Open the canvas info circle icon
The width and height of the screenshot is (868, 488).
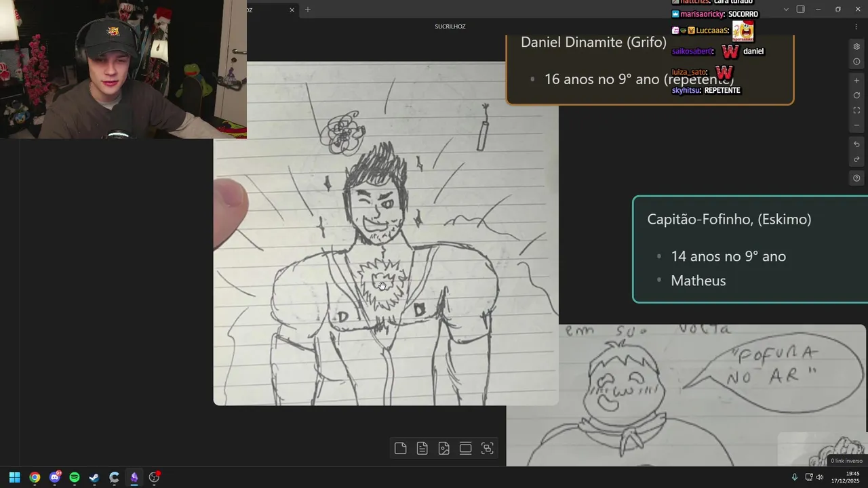(x=856, y=62)
